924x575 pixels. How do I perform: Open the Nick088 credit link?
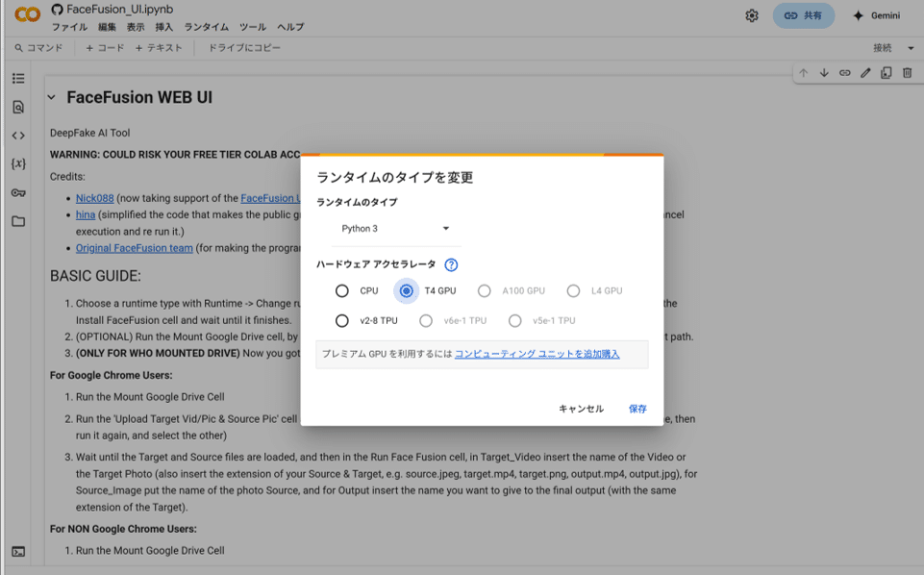[95, 198]
